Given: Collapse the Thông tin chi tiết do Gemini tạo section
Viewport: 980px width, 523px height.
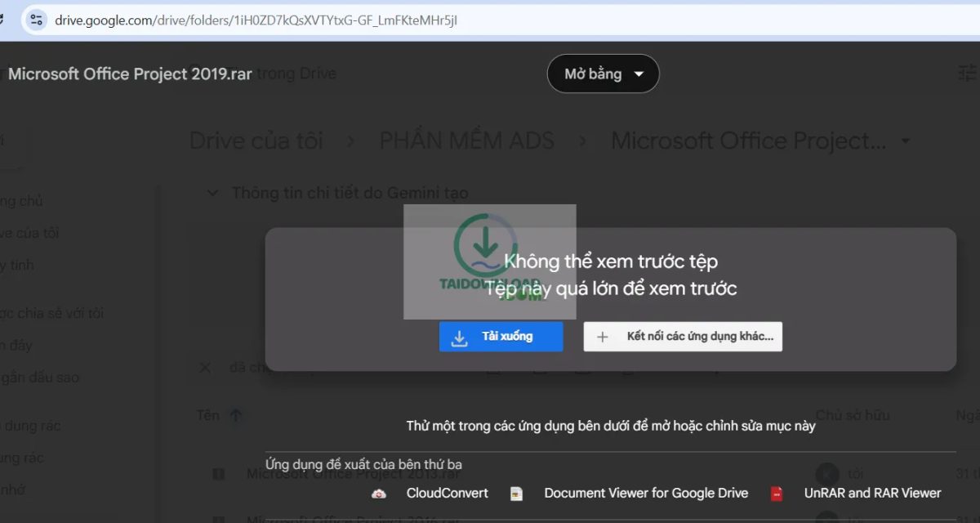Looking at the screenshot, I should [212, 193].
